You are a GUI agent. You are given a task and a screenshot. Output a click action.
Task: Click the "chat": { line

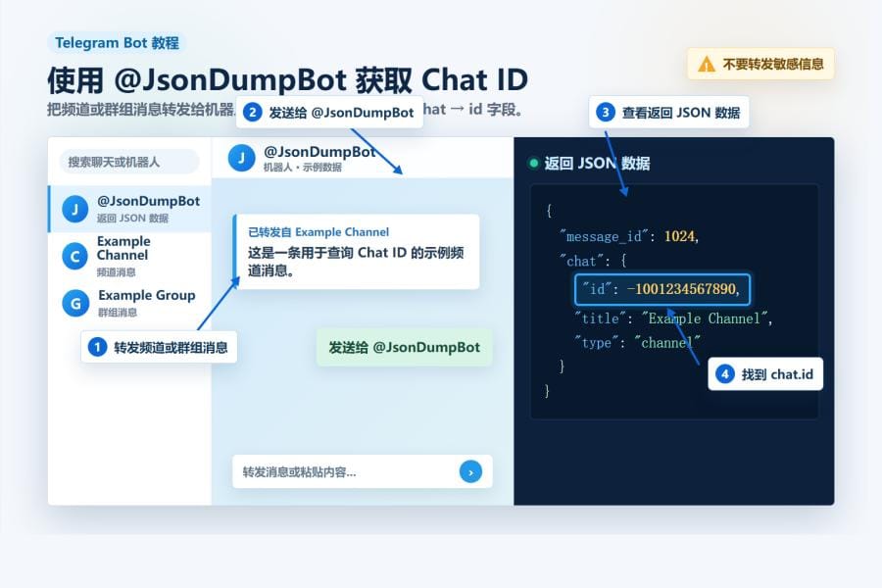593,261
